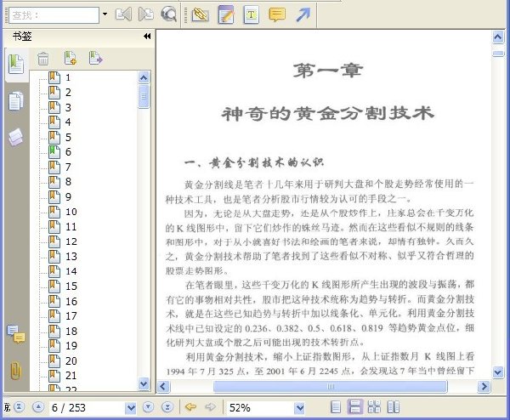Click the find previous icon in search toolbar

[123, 14]
